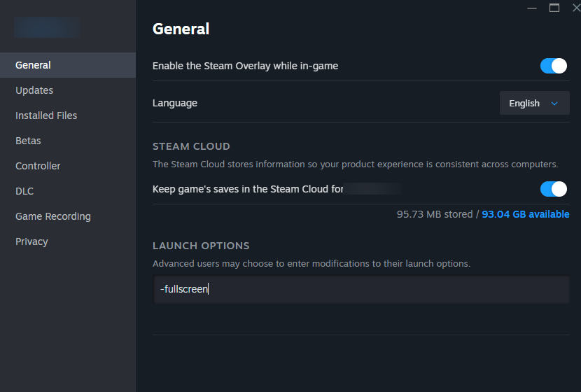This screenshot has height=392, width=581.
Task: Close the properties window
Action: [575, 8]
